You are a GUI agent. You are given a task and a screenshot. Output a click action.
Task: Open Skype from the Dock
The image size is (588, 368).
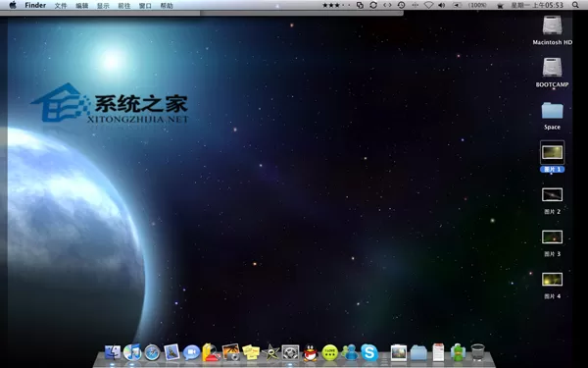coord(369,353)
